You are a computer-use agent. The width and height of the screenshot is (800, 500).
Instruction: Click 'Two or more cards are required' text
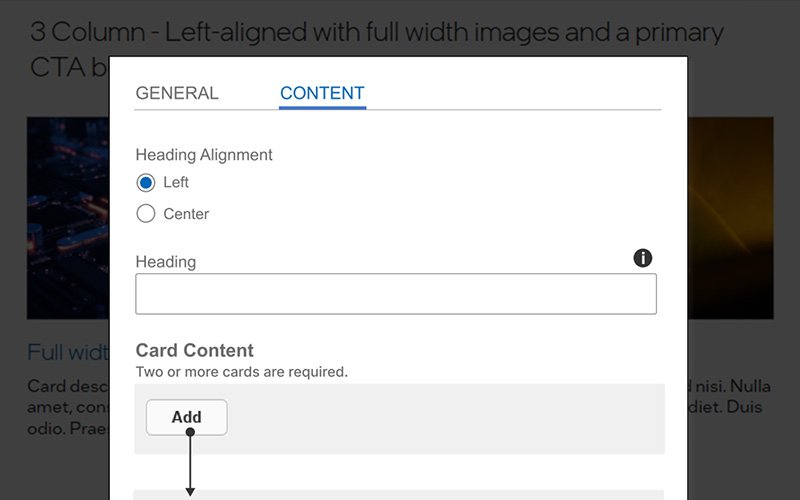click(241, 372)
